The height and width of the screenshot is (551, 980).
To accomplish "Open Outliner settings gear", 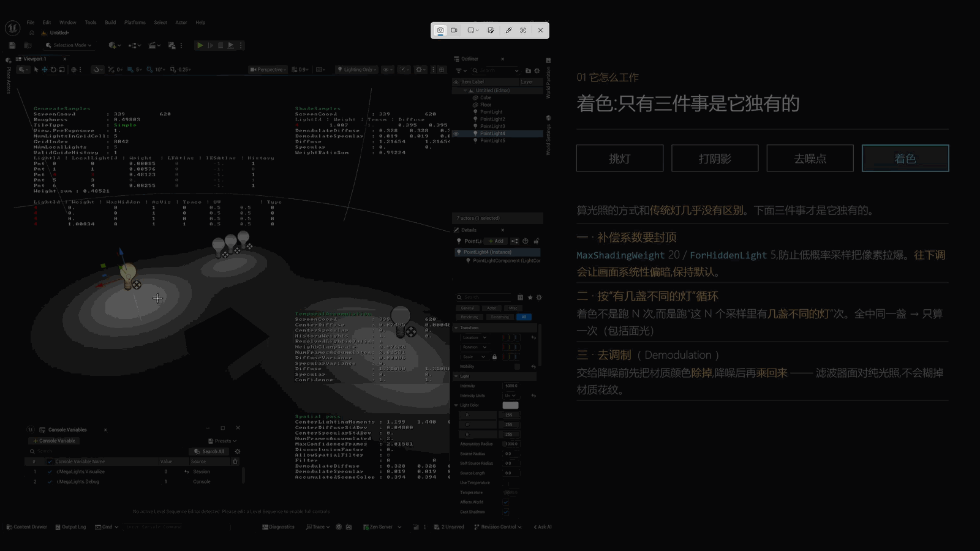I will [537, 71].
